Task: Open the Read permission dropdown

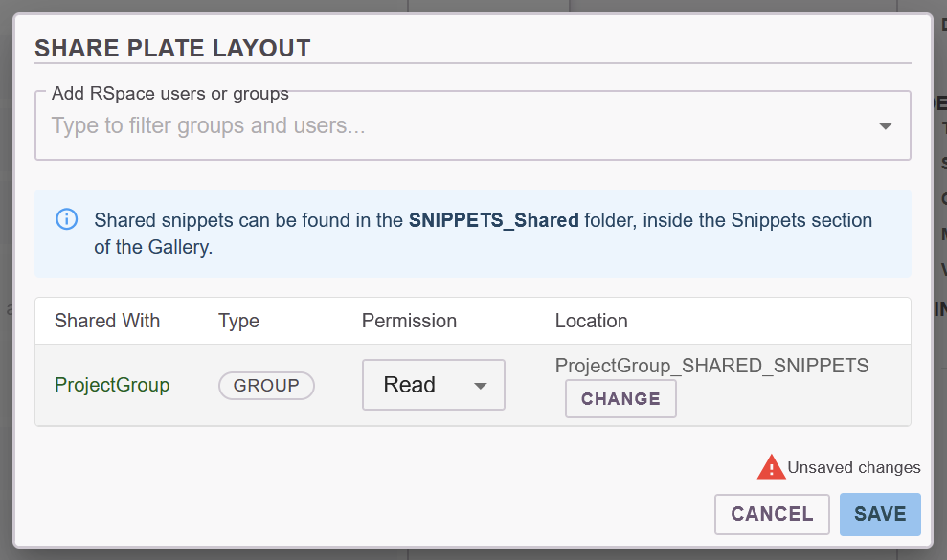Action: point(433,385)
